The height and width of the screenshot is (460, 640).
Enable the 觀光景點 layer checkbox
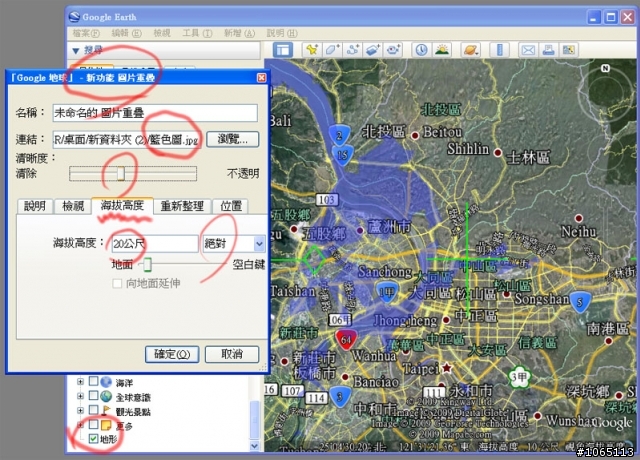[93, 410]
